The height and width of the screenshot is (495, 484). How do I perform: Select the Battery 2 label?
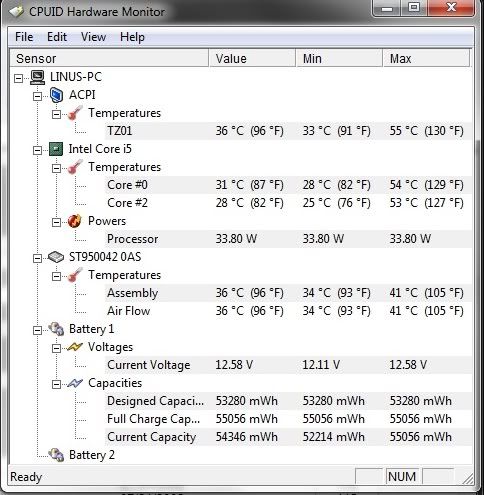click(x=92, y=455)
